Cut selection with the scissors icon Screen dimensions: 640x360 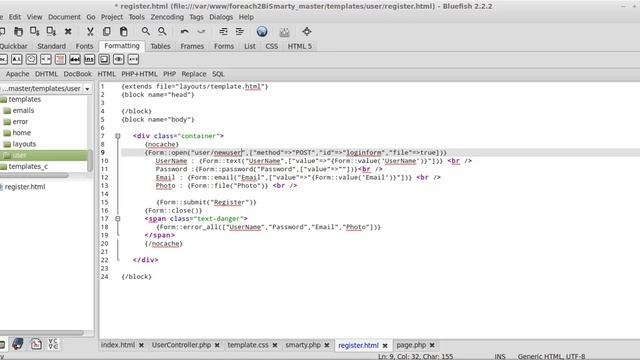point(90,31)
